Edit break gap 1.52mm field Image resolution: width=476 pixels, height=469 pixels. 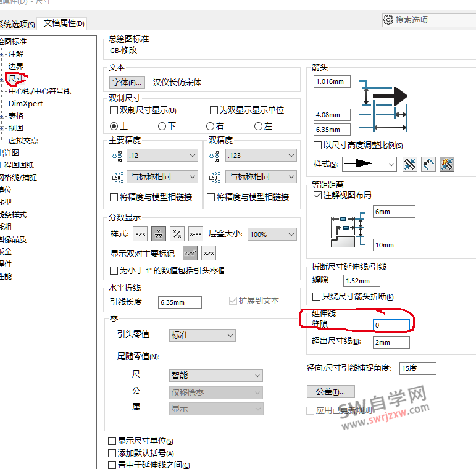(x=362, y=281)
